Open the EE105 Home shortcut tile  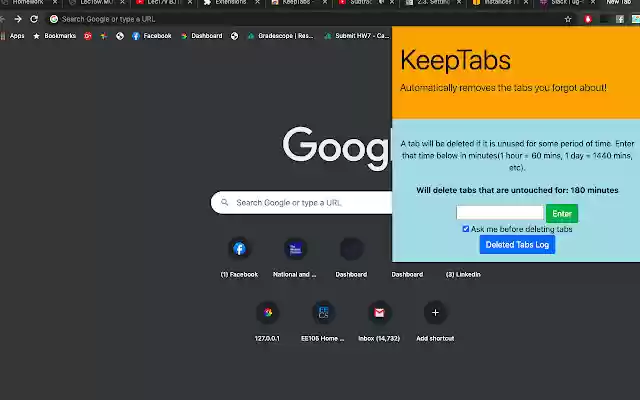(x=323, y=321)
